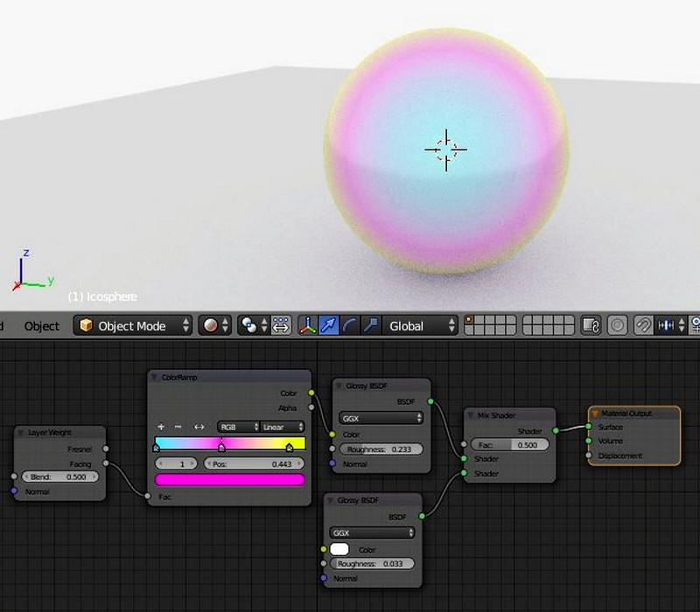Select the translate manipulator arrow icon
This screenshot has height=612, width=700.
(x=328, y=325)
